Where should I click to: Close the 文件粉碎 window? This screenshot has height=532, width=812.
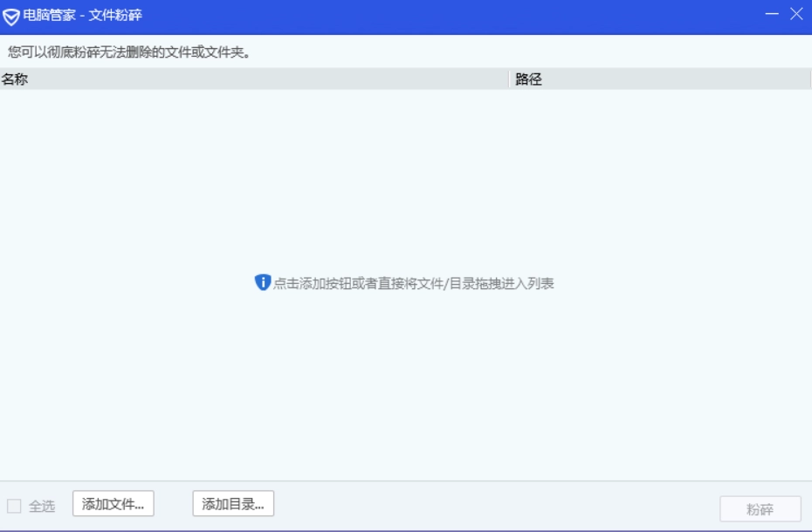click(x=796, y=14)
